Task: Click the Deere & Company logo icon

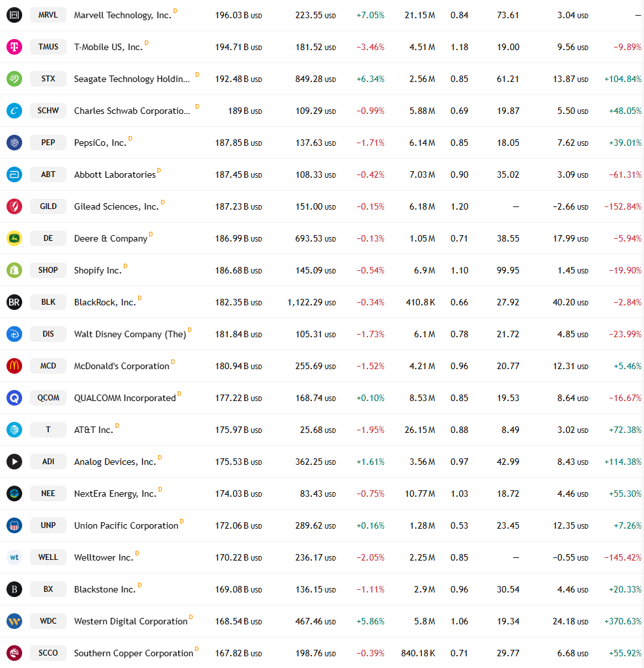Action: tap(14, 238)
